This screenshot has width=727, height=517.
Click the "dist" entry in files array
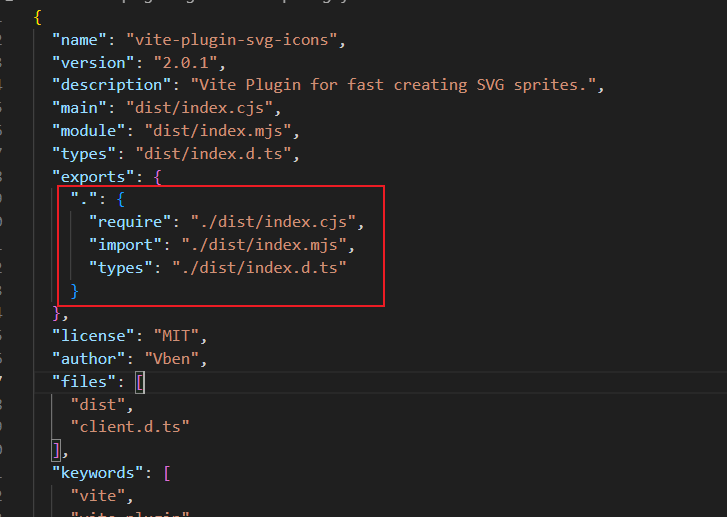(98, 404)
